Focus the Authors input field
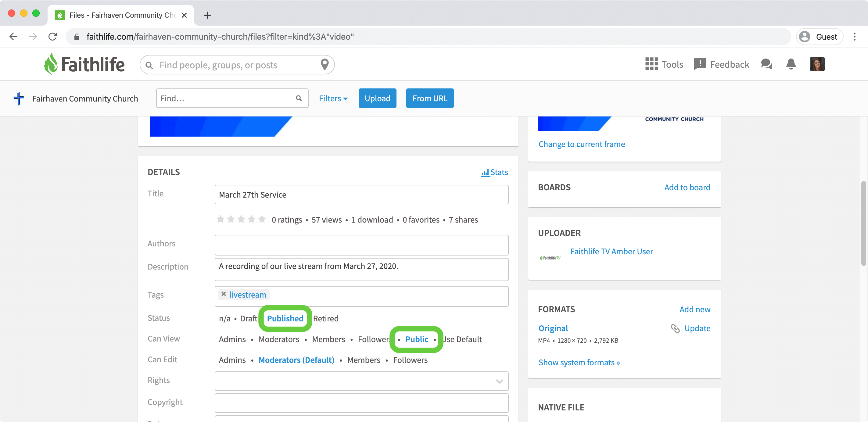This screenshot has width=868, height=422. point(361,245)
